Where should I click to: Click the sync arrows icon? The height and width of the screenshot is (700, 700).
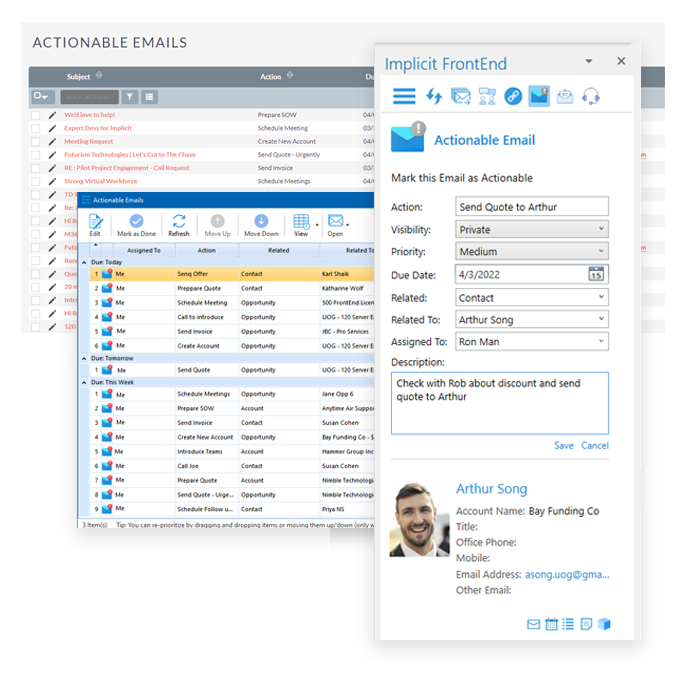pos(434,96)
